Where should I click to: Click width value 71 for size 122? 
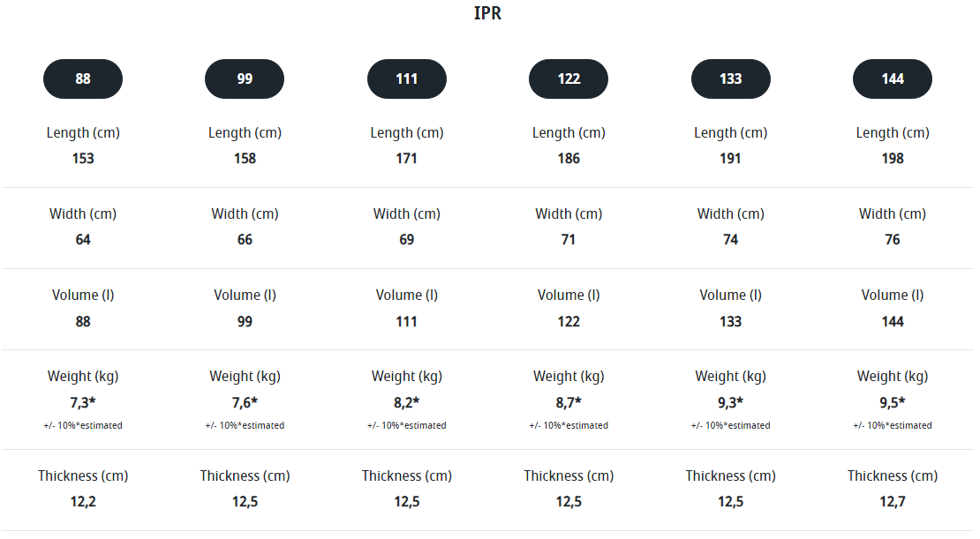click(568, 240)
